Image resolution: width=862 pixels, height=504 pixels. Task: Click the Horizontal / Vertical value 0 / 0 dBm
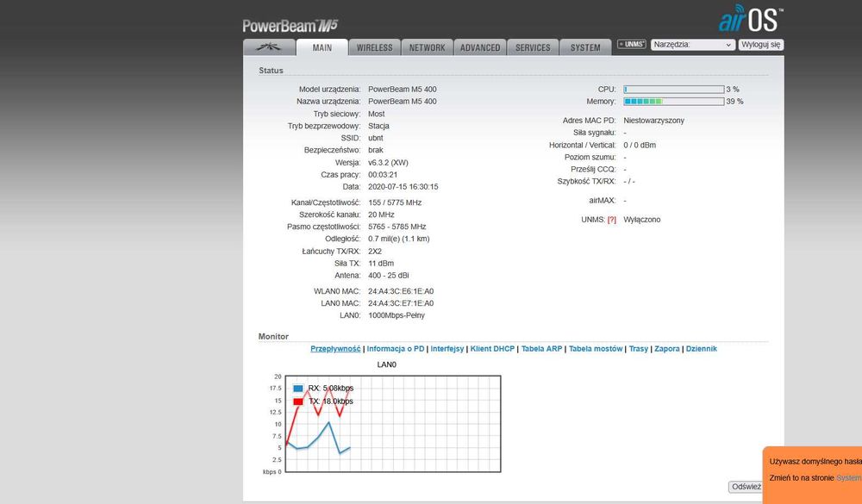tap(640, 145)
